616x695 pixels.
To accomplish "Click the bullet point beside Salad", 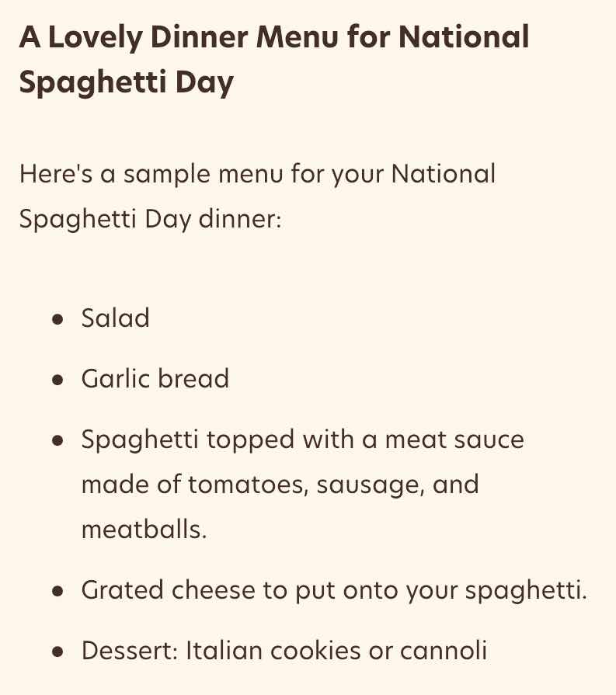I will [57, 320].
